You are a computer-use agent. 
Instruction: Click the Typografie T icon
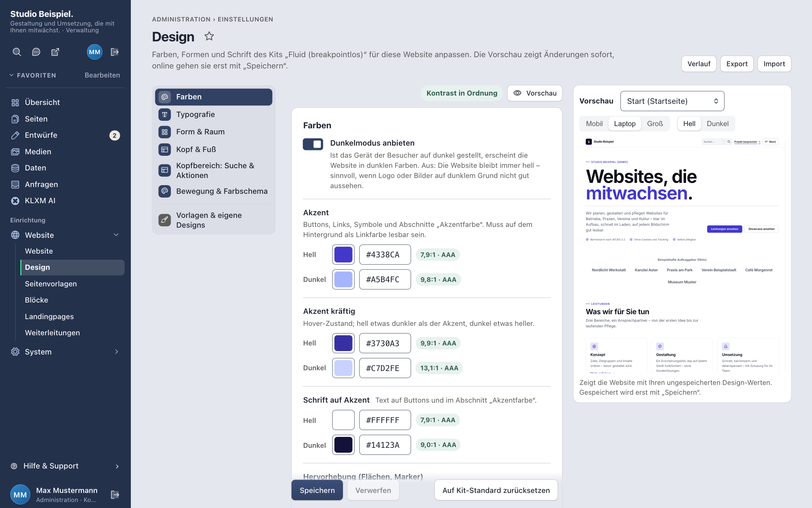click(165, 114)
